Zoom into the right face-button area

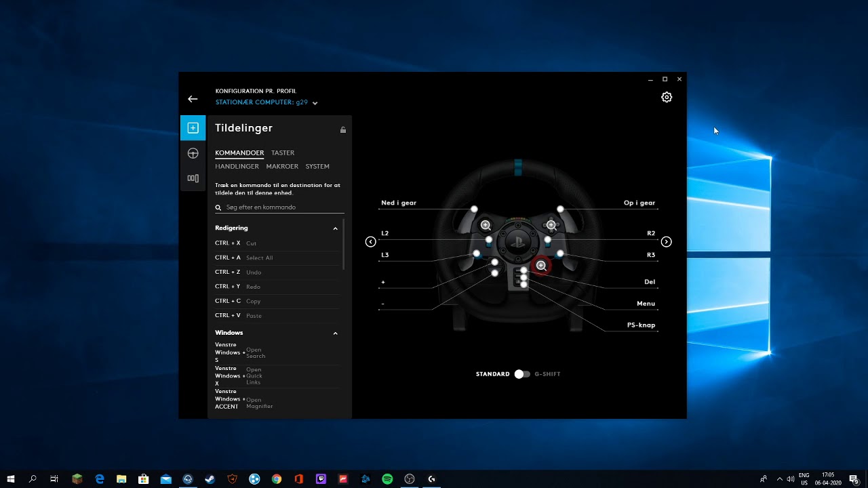[x=551, y=225]
